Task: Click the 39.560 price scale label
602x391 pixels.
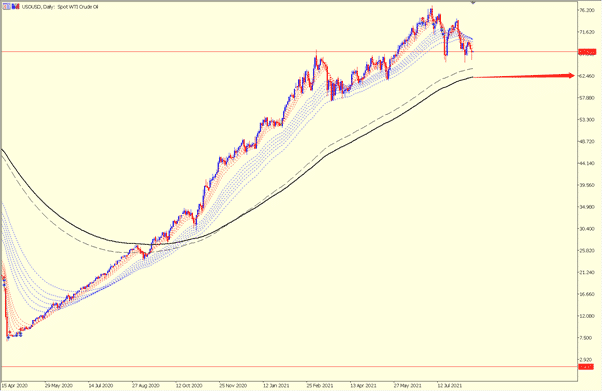Action: [x=587, y=185]
